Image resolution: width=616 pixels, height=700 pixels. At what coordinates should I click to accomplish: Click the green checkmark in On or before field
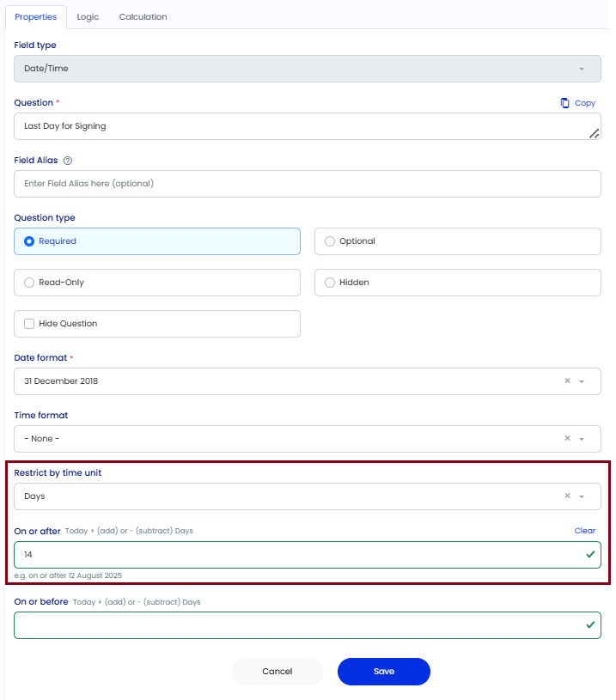coord(590,625)
